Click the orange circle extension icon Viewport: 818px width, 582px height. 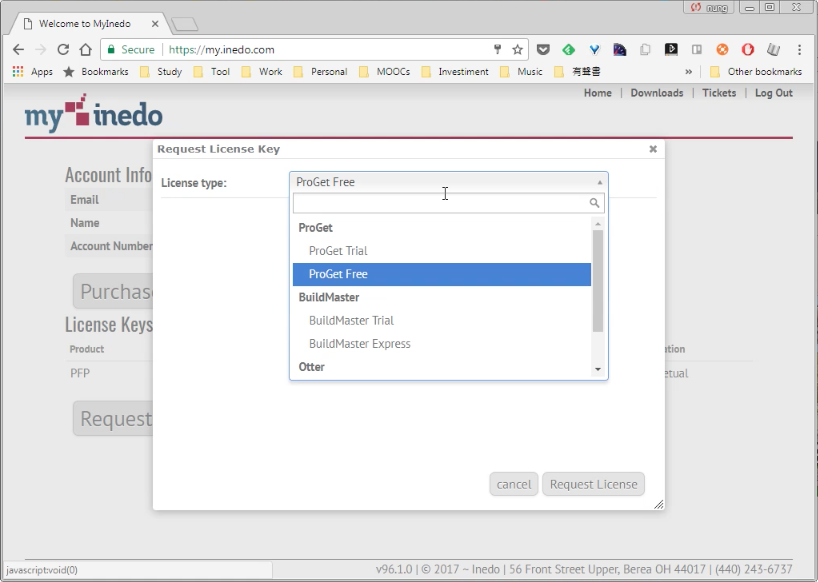coord(722,50)
